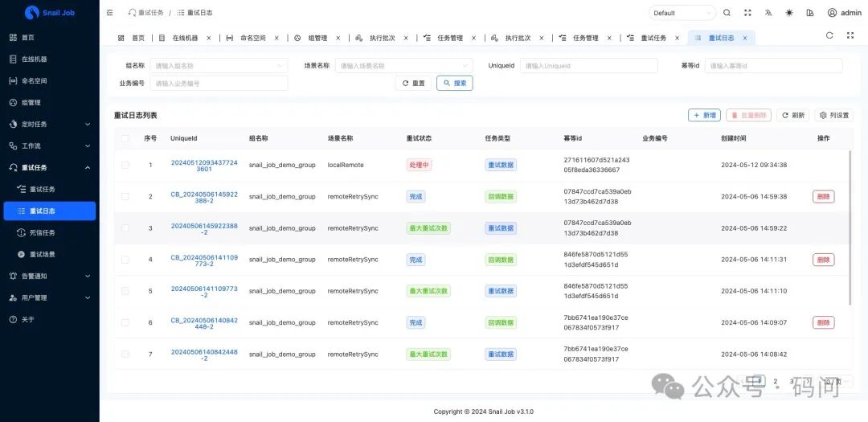Open the 场景名称 select dropdown
Image resolution: width=868 pixels, height=422 pixels.
pyautogui.click(x=403, y=65)
